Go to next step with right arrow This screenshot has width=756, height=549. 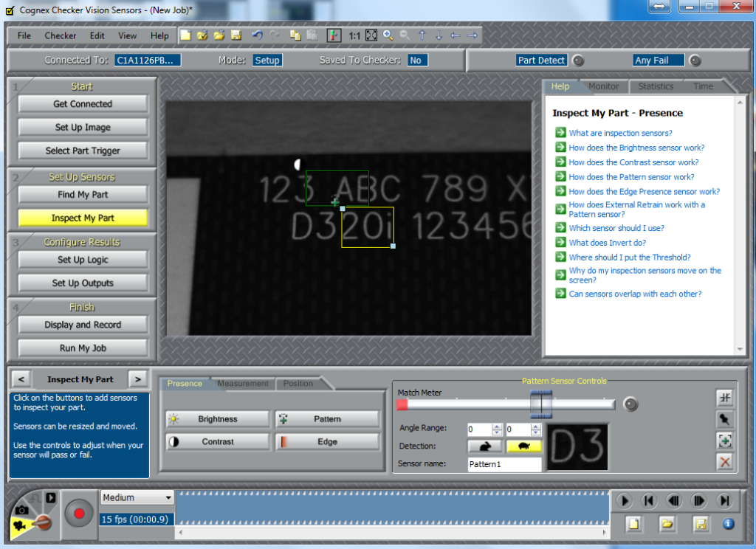[x=137, y=379]
